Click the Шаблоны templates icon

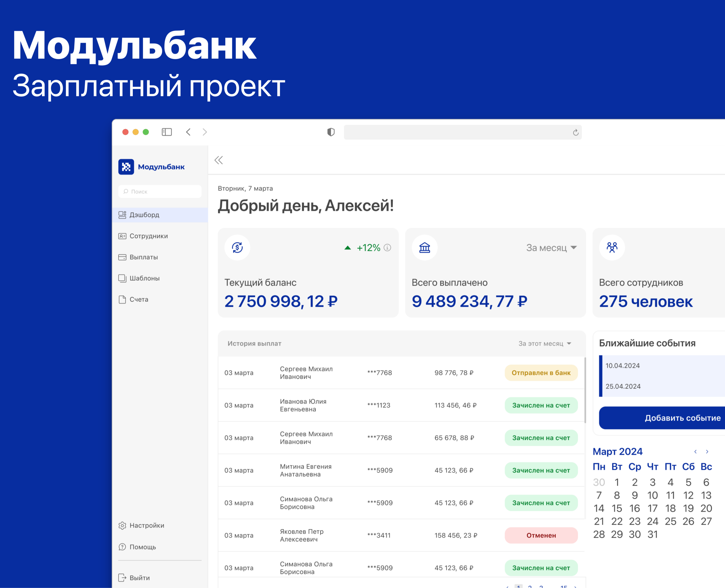click(122, 278)
